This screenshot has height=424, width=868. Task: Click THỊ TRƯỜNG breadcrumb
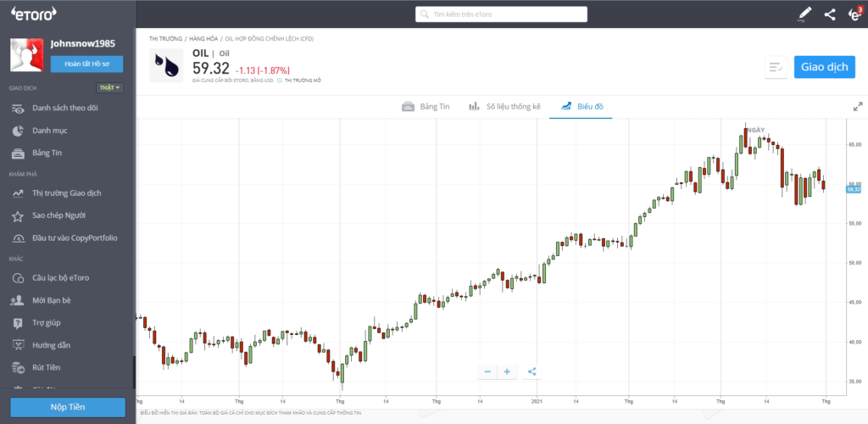click(x=165, y=39)
